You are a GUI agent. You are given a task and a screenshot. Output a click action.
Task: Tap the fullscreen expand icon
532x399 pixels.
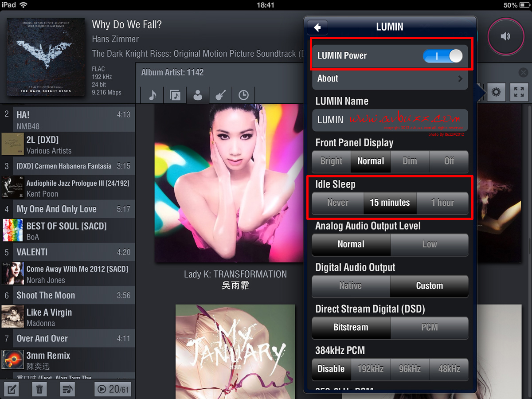point(519,93)
